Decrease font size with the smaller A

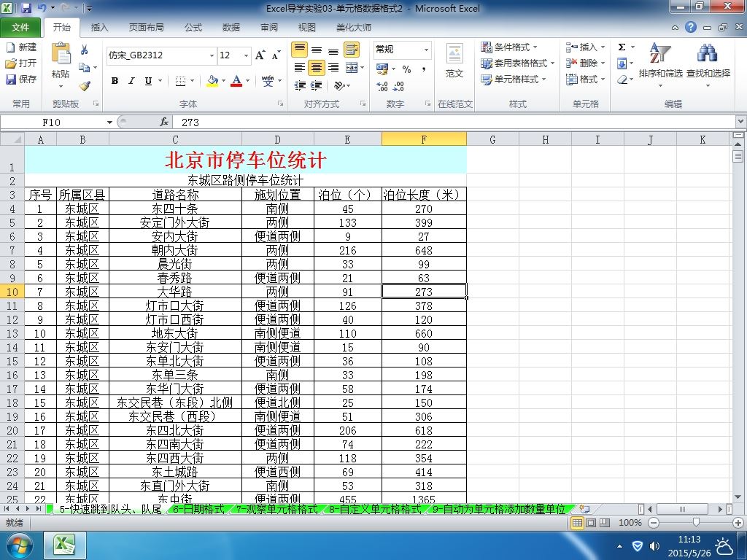276,55
